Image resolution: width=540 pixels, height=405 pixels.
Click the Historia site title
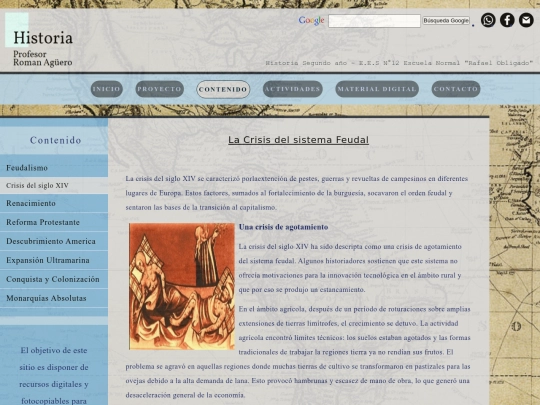(x=43, y=38)
